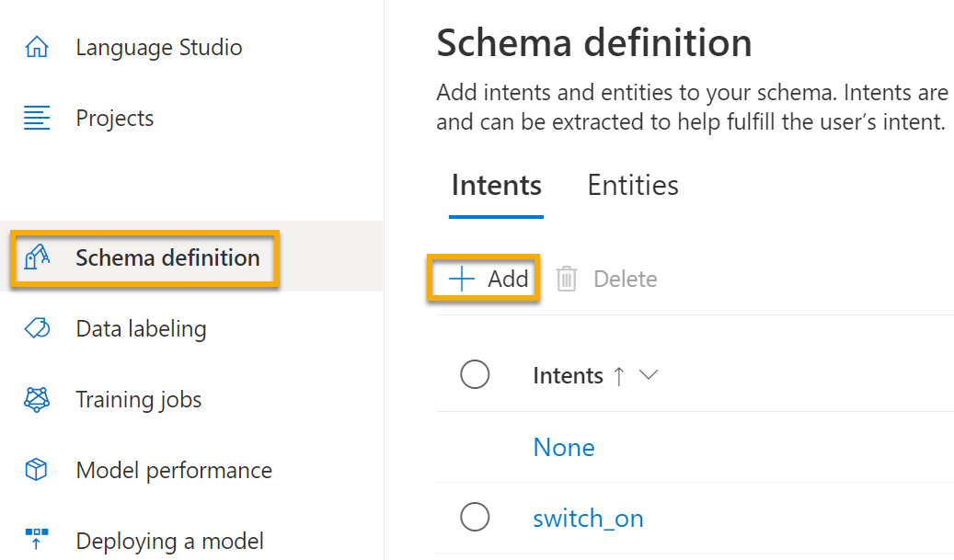Click the trash icon next to Delete

pyautogui.click(x=567, y=279)
